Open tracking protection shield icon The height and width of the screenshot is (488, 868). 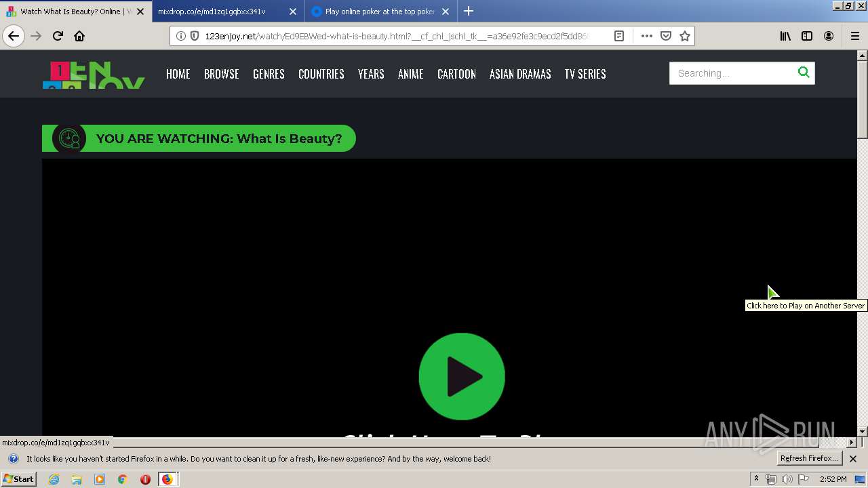[194, 36]
